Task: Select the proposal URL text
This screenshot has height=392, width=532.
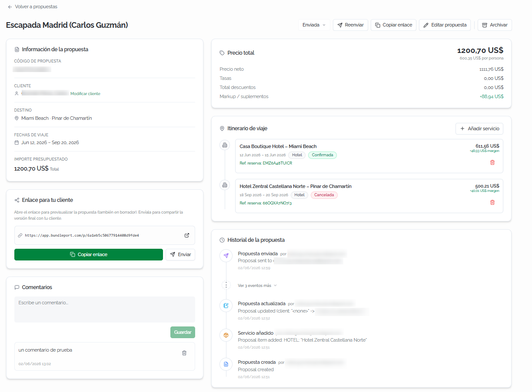Action: click(x=82, y=235)
